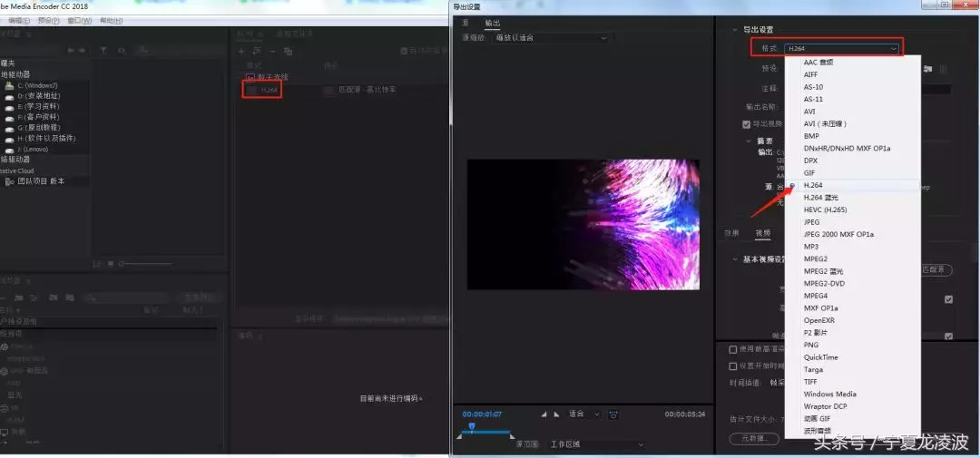Collapse the 摘要 summary section
Screen dimensions: 980x458
click(748, 141)
